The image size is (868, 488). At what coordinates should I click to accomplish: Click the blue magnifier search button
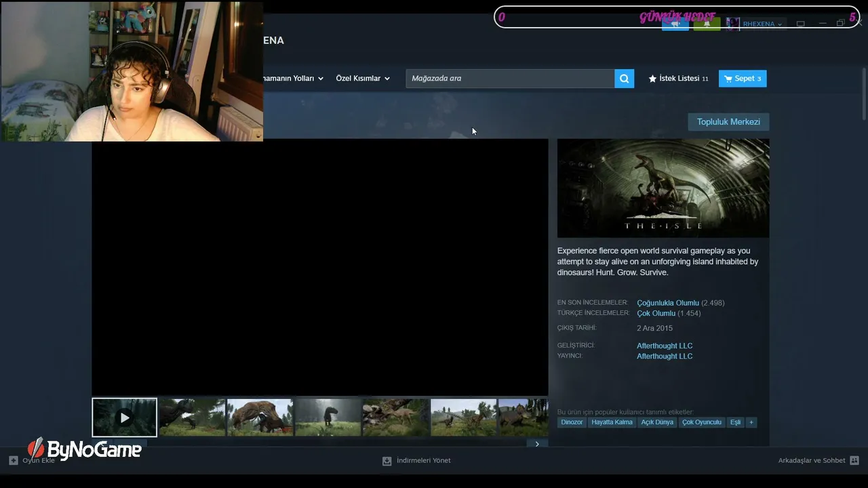(624, 79)
